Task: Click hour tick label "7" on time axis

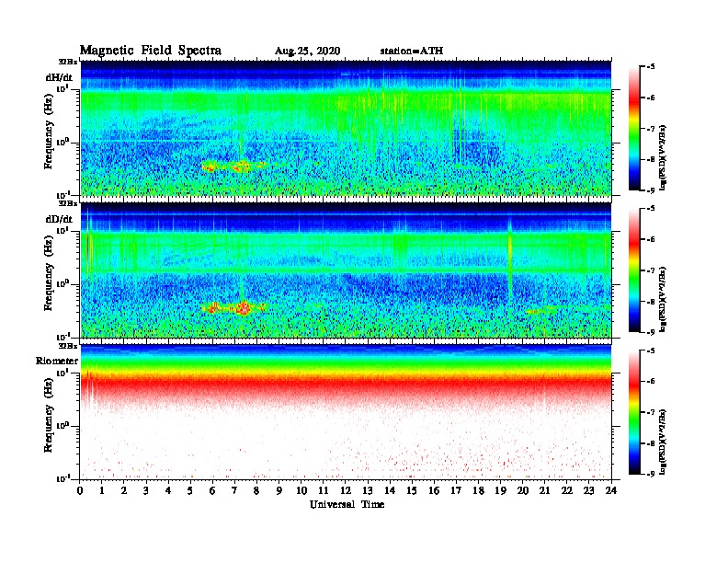Action: pyautogui.click(x=235, y=490)
